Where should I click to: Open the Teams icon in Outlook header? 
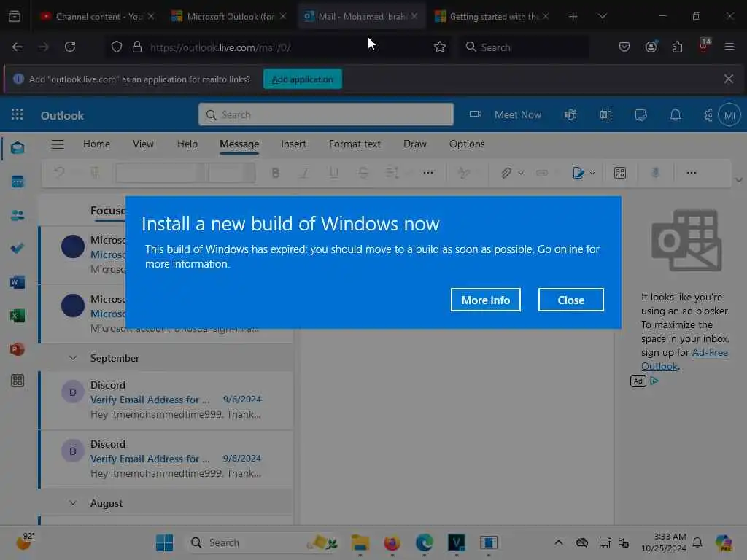click(x=570, y=114)
